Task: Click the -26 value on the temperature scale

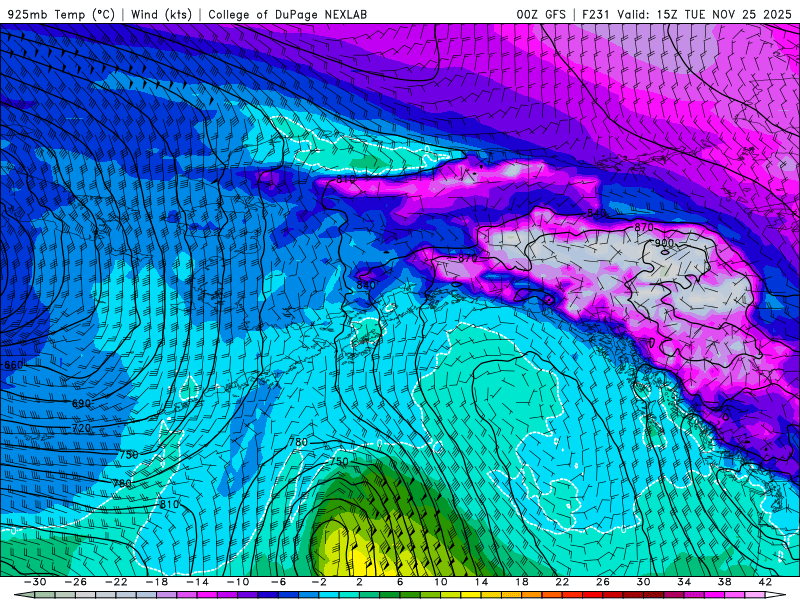Action: pyautogui.click(x=76, y=582)
